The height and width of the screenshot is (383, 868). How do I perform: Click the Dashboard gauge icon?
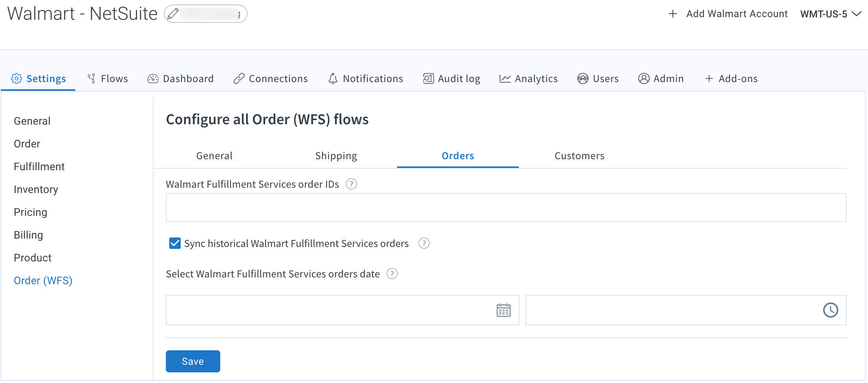click(x=153, y=78)
